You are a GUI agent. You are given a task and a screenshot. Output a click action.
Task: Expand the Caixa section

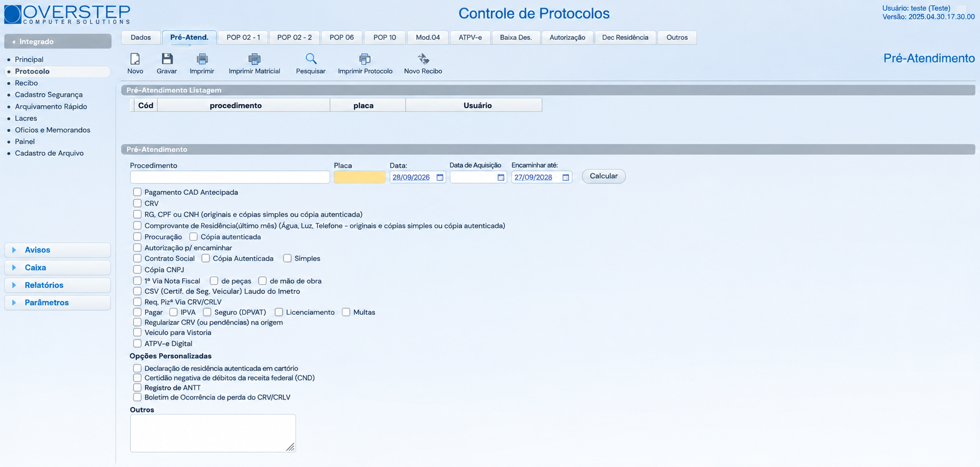[58, 267]
